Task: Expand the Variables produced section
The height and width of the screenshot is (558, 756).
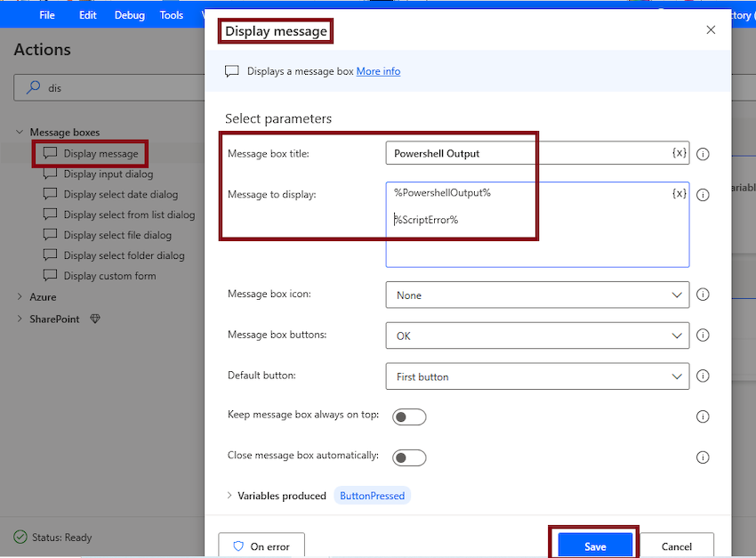Action: pos(230,496)
